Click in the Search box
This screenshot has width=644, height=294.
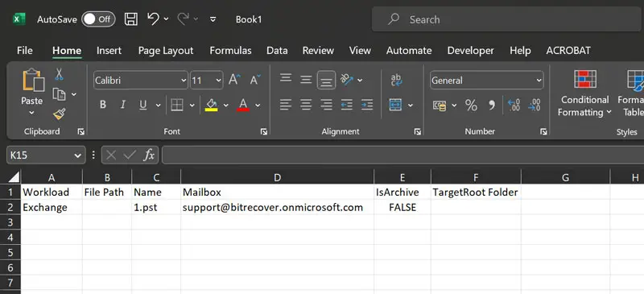point(508,19)
